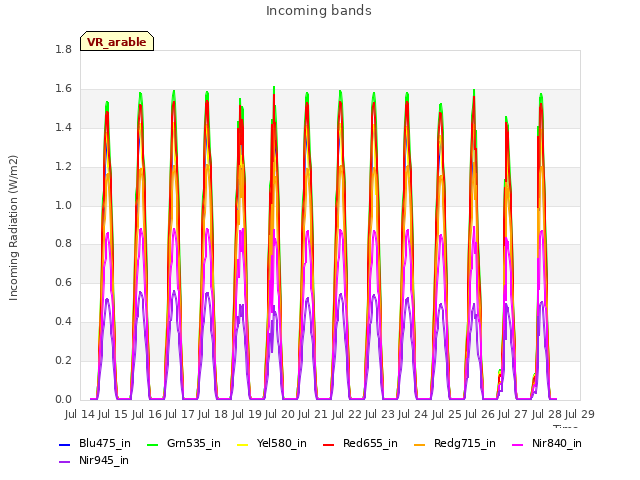Image resolution: width=640 pixels, height=480 pixels.
Task: Toggle the Blu475_in legend entry
Action: [x=95, y=443]
